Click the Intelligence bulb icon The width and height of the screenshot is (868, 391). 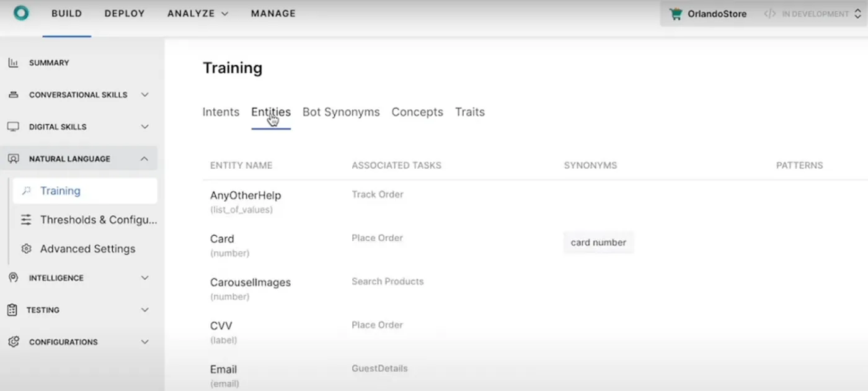coord(13,277)
